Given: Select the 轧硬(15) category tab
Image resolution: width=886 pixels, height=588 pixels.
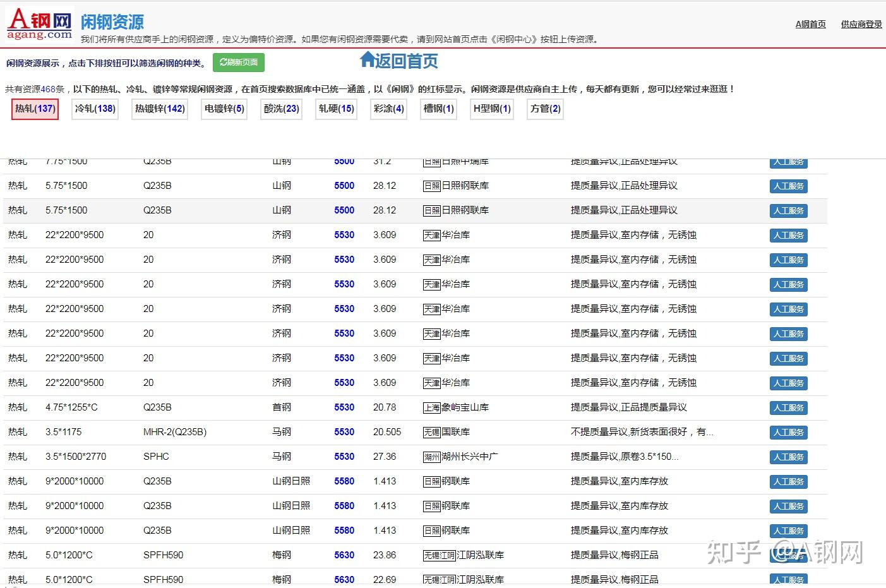Looking at the screenshot, I should (336, 109).
